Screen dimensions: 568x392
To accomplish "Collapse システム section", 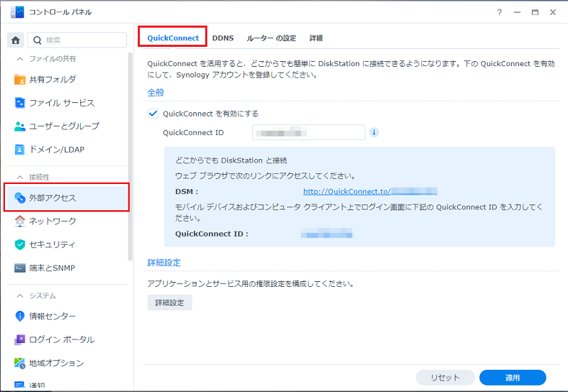I will (20, 296).
